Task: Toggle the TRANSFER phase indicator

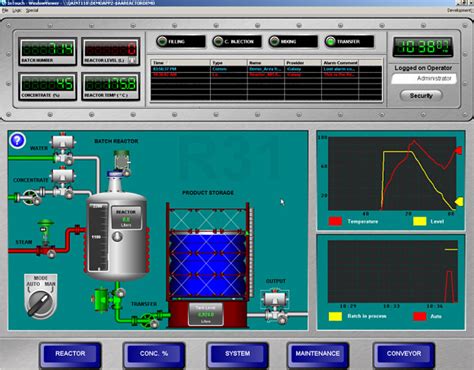Action: point(349,41)
